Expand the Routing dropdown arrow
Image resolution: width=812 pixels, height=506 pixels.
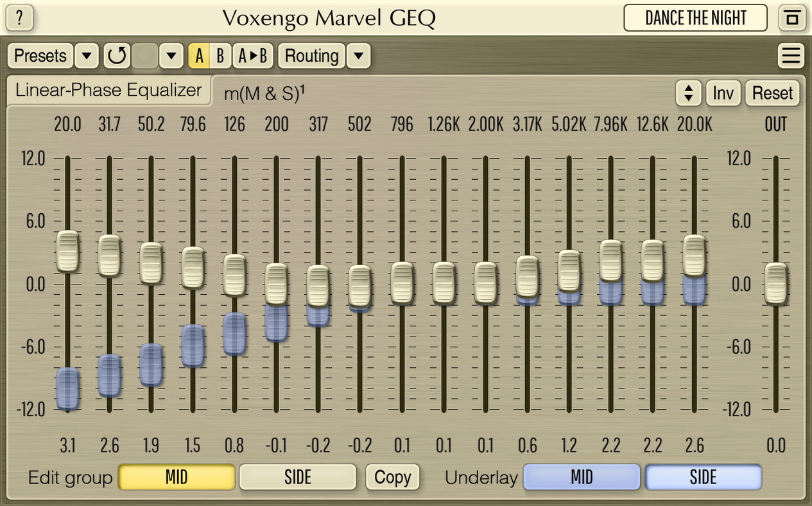point(359,56)
